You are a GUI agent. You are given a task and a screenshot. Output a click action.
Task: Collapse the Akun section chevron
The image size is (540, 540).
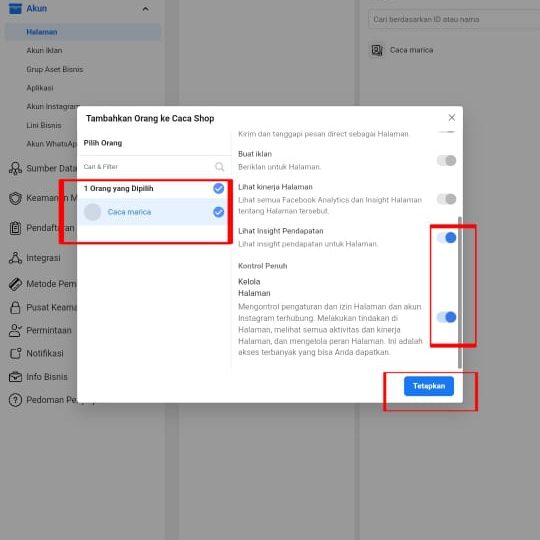tap(145, 9)
